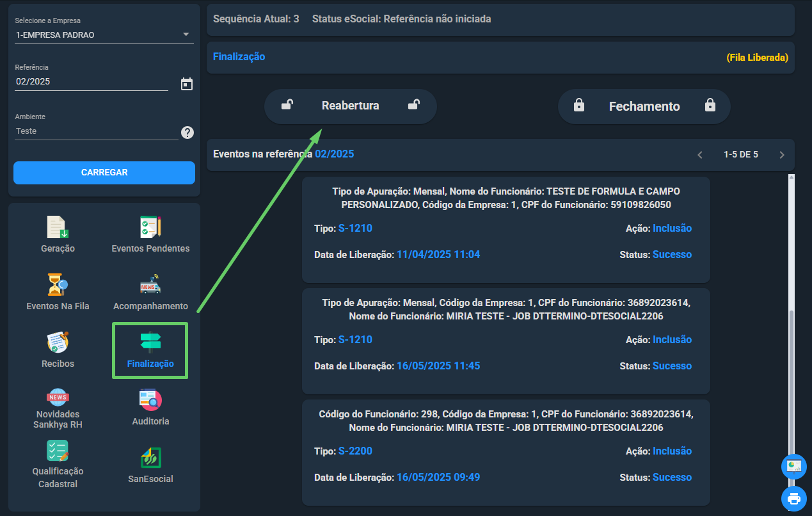
Task: Click release date 16/05/2025 09:49
Action: pos(438,478)
